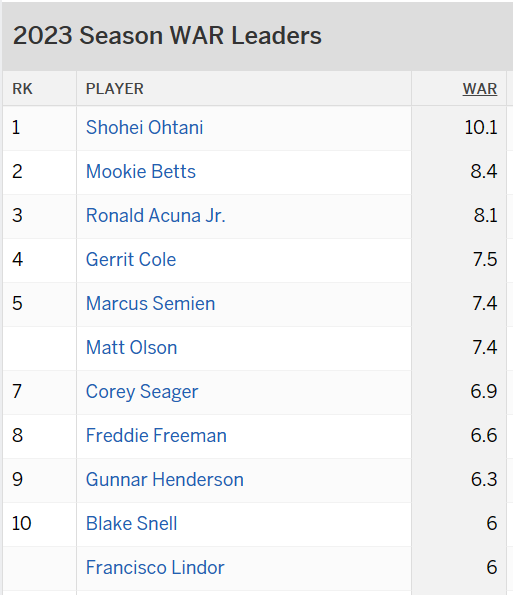This screenshot has height=595, width=513.
Task: Select the PLAYER column header
Action: pos(115,89)
